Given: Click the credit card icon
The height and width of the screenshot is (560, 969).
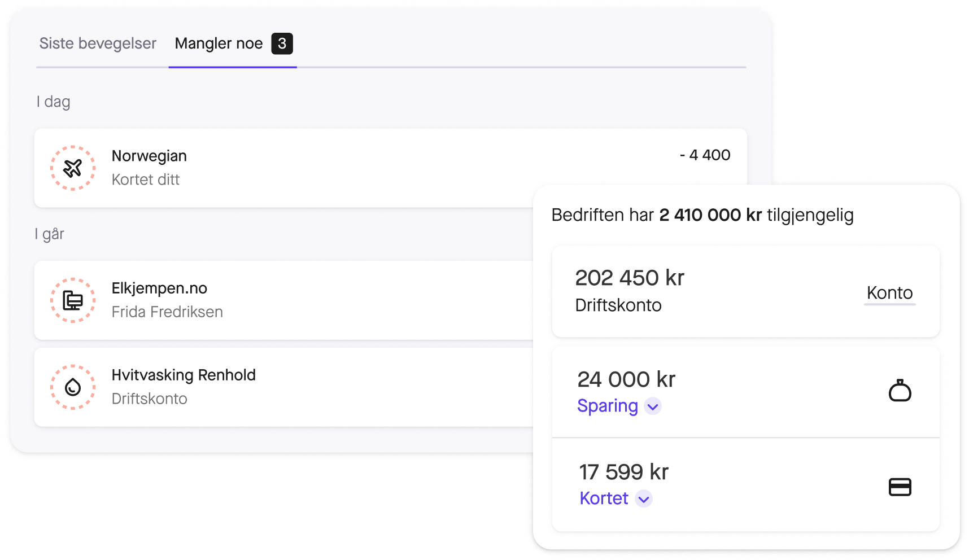Looking at the screenshot, I should point(900,487).
